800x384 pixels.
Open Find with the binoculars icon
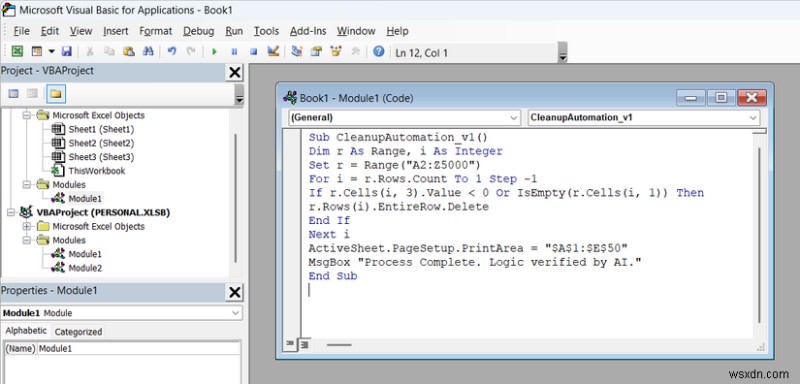tap(148, 51)
